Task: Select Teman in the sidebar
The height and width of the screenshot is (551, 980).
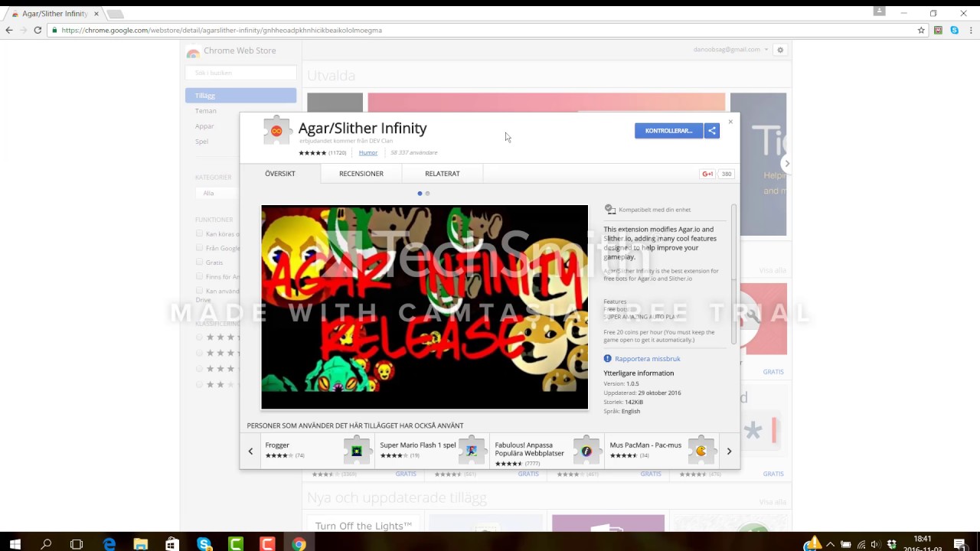Action: (x=206, y=111)
